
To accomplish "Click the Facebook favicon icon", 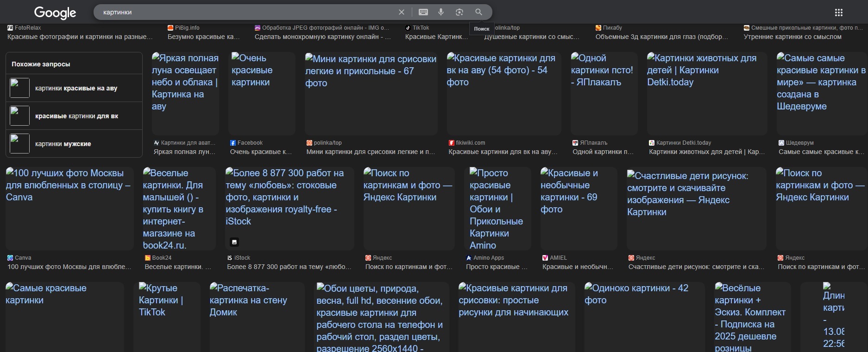I will point(233,143).
